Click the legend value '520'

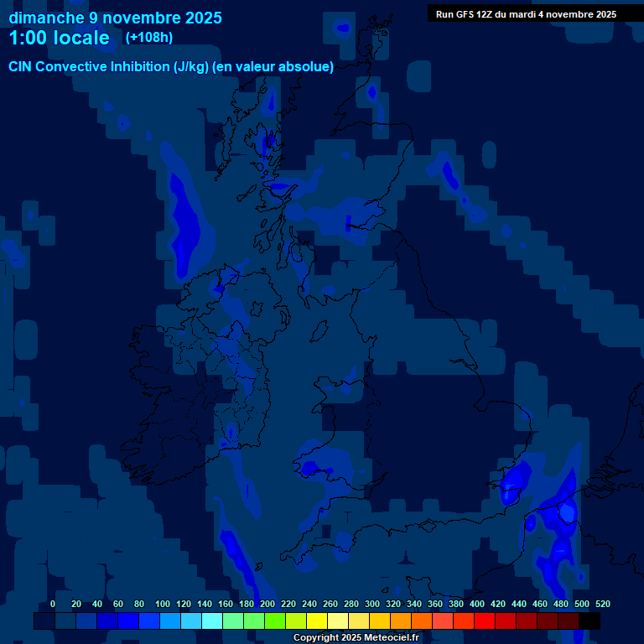coord(603,604)
